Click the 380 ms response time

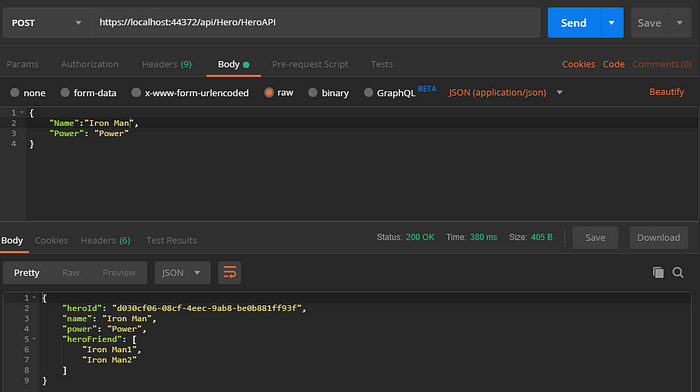[x=483, y=237]
